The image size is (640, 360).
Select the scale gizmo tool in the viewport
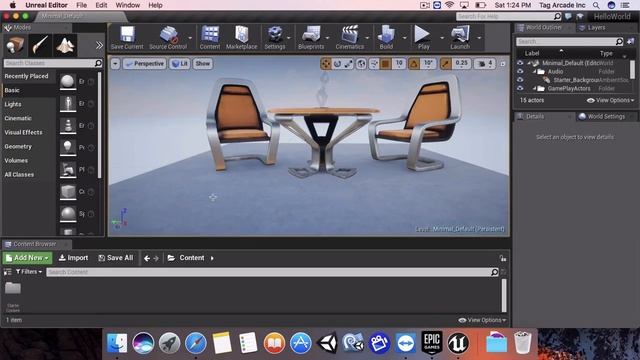pyautogui.click(x=349, y=64)
